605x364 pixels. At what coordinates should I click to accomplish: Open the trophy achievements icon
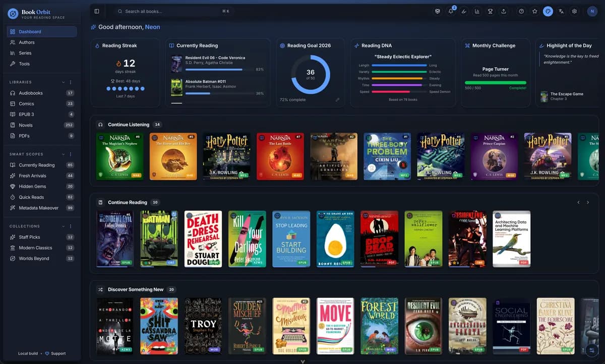tap(490, 11)
